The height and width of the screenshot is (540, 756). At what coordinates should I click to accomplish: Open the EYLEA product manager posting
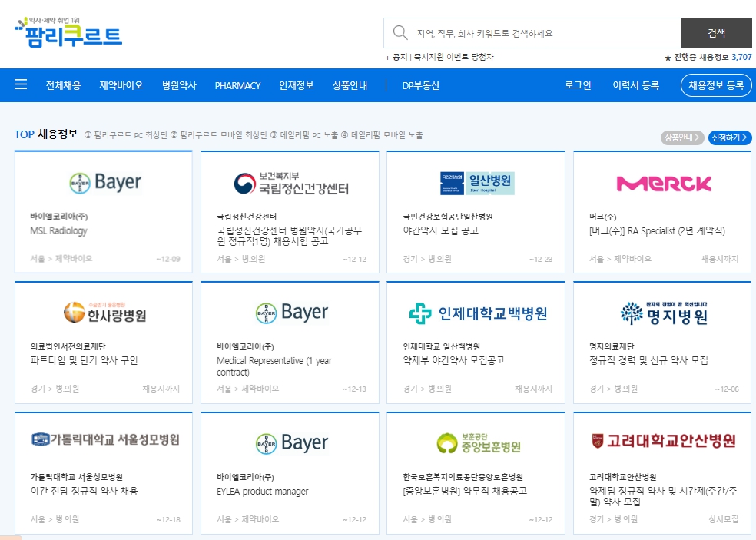262,492
